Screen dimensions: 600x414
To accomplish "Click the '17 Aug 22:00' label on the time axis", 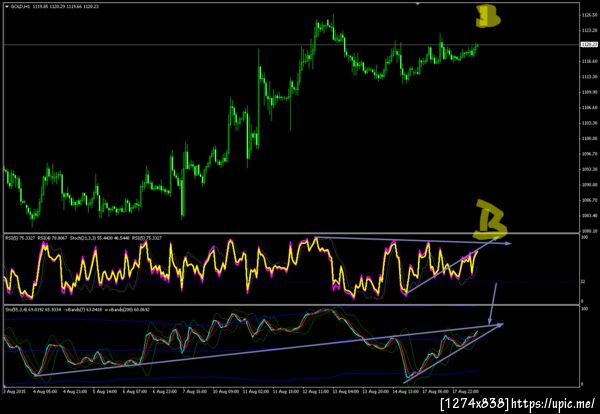I will coord(466,392).
